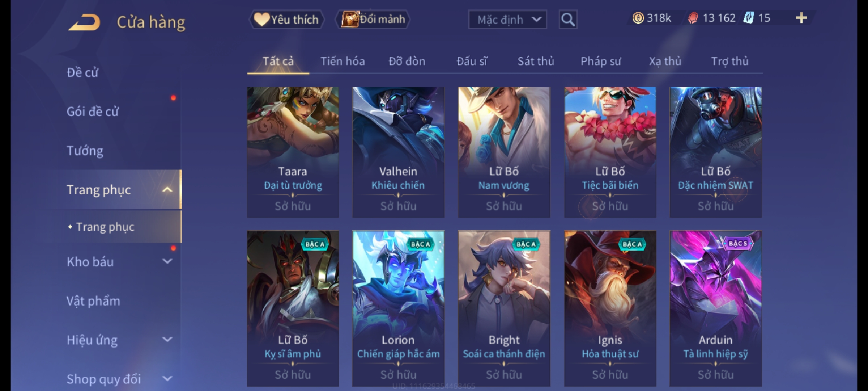
Task: Expand the Kho báu sidebar section
Action: click(x=167, y=261)
